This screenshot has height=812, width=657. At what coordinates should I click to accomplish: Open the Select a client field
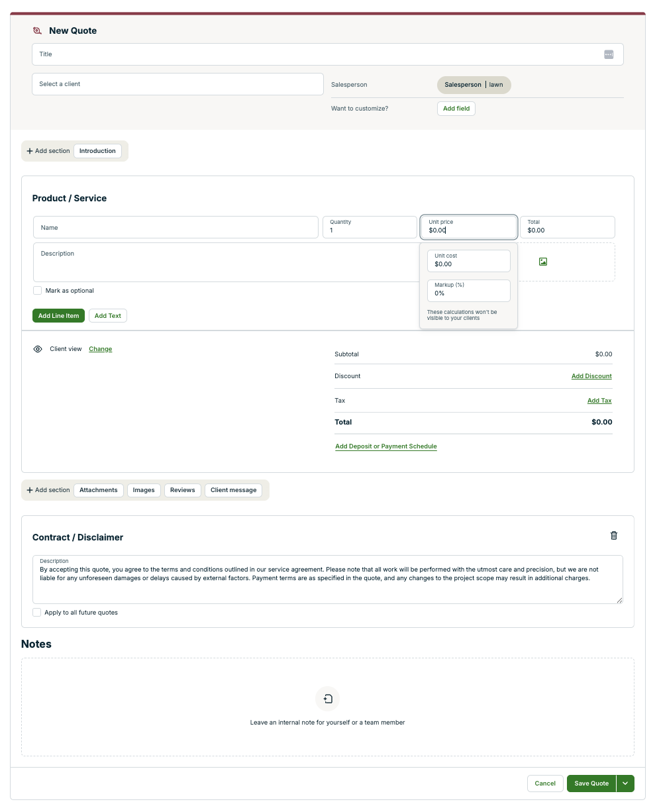(177, 84)
